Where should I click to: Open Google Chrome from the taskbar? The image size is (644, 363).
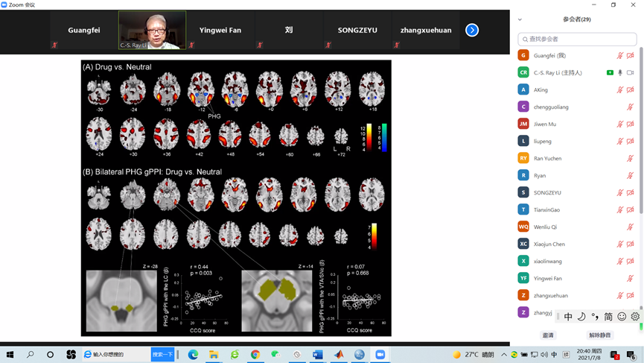pos(255,355)
